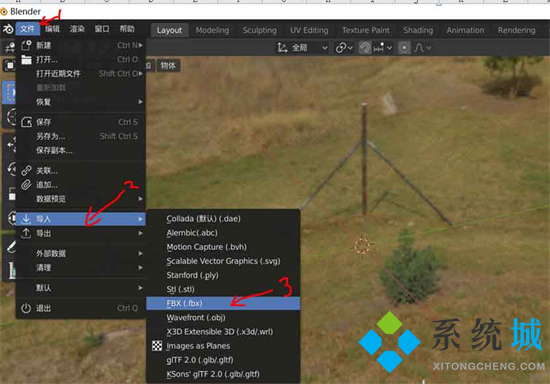This screenshot has width=550, height=384.
Task: Click the paperclip icon beside 追加
Action: pos(26,185)
